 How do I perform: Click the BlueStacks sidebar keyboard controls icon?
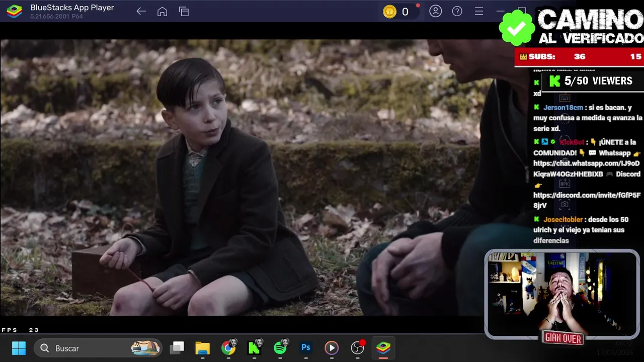(565, 98)
